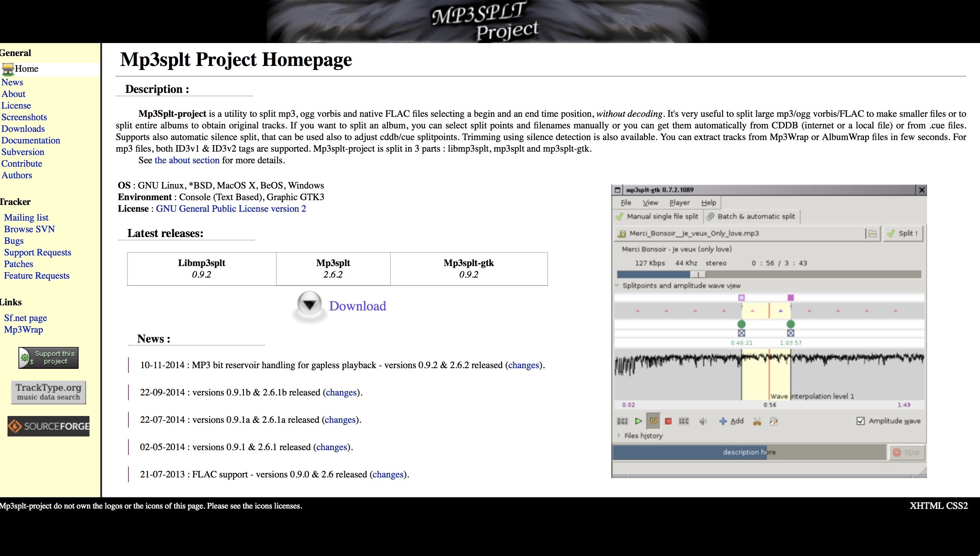The height and width of the screenshot is (556, 980).
Task: Click the CSS2 validation link in footer
Action: (x=957, y=506)
